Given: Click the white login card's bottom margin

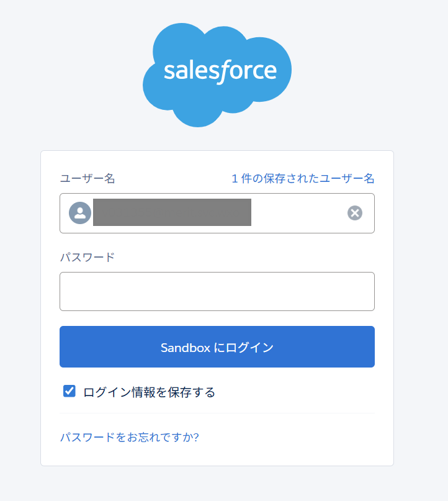Looking at the screenshot, I should [217, 458].
